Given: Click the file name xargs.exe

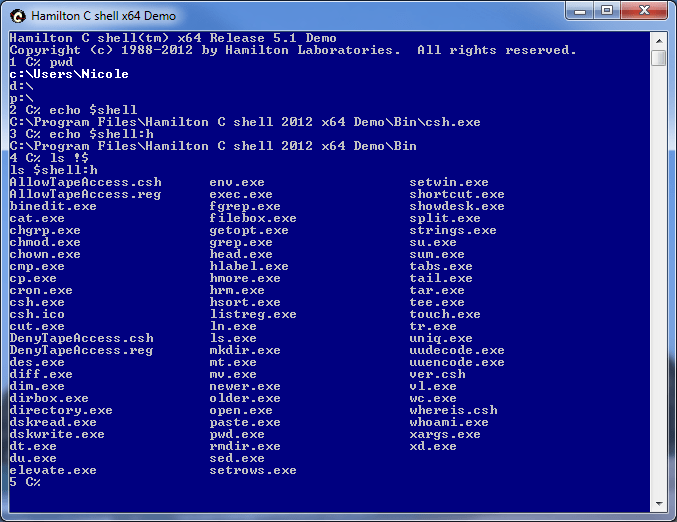Looking at the screenshot, I should [x=445, y=435].
